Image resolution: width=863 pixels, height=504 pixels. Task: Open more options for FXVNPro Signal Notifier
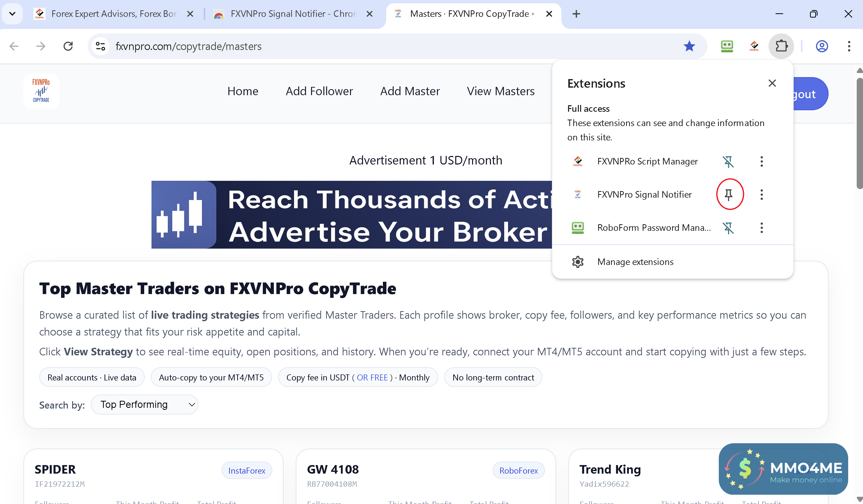(761, 194)
